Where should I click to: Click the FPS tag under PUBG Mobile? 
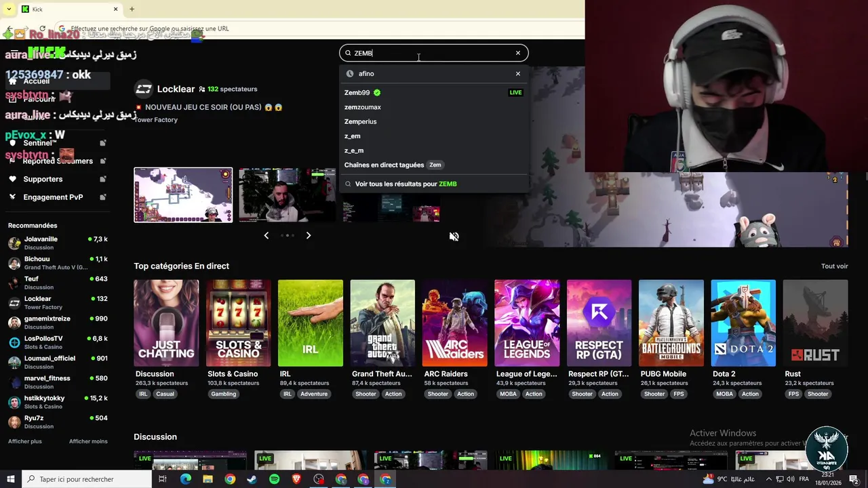678,394
